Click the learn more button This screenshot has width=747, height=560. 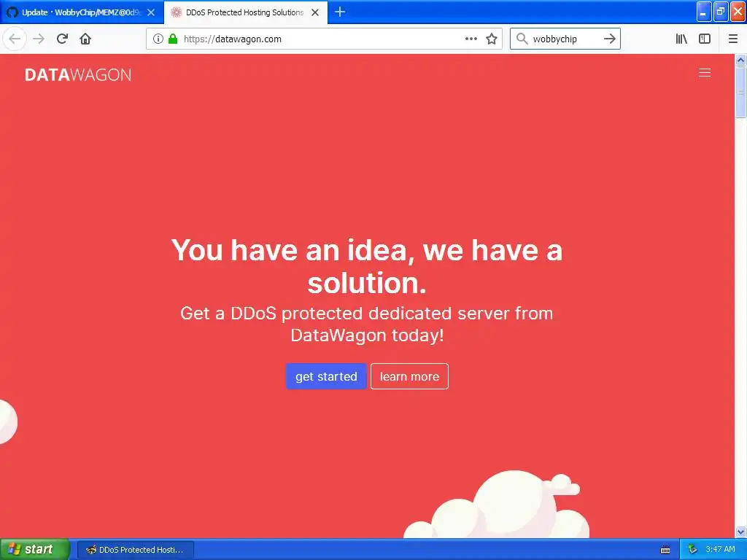pyautogui.click(x=409, y=376)
